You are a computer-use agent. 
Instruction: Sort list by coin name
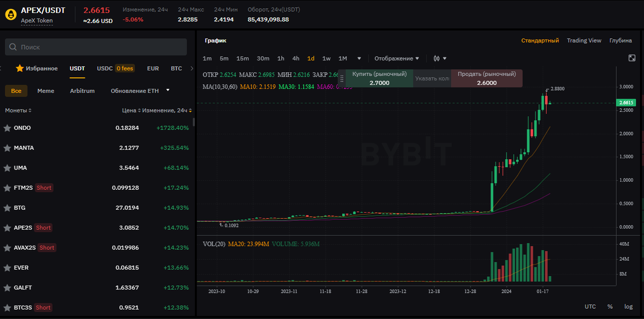click(x=18, y=110)
